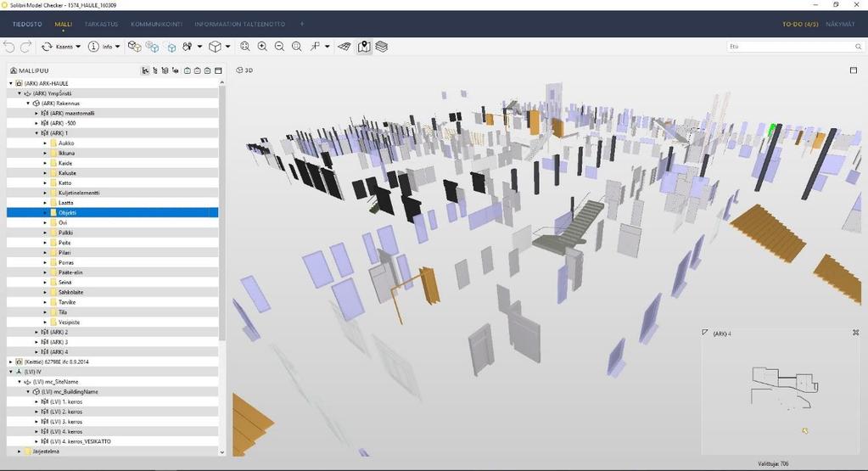Click the corner arrow of the minimap overlay

pos(705,333)
